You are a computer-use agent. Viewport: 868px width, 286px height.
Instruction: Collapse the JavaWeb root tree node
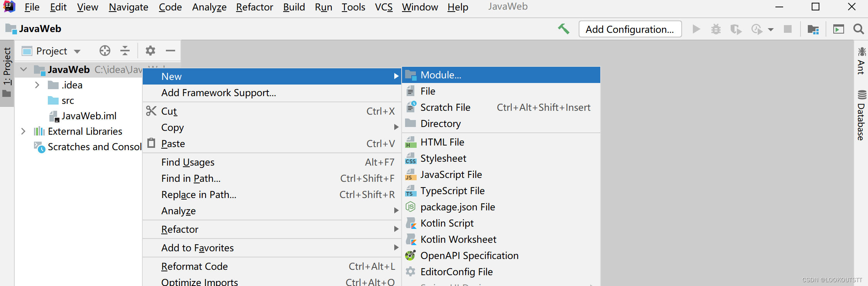(x=24, y=69)
